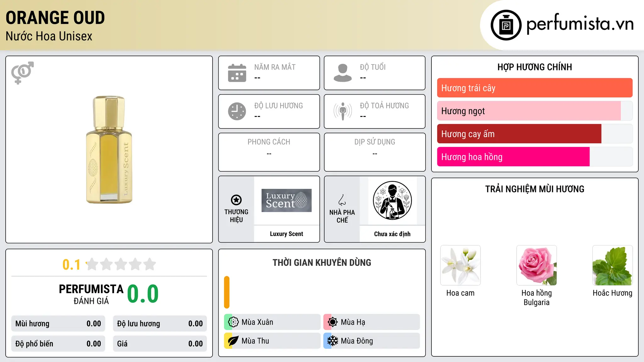Click the Mùa Thu leaf icon
644x362 pixels.
(233, 341)
